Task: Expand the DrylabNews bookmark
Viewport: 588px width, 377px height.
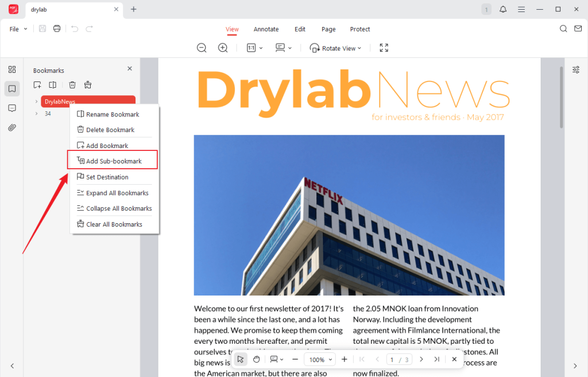Action: [37, 102]
